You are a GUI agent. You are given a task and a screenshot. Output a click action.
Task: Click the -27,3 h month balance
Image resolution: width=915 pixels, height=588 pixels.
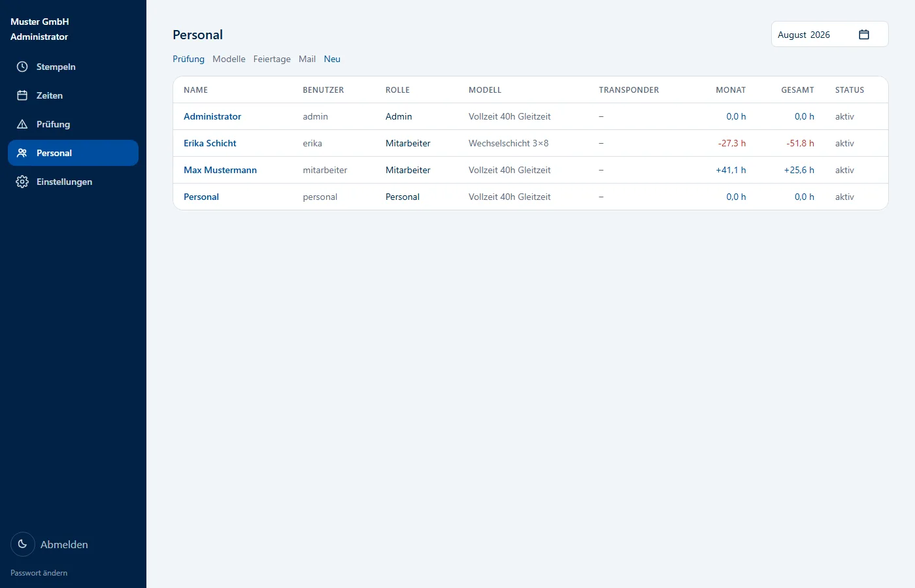pos(732,143)
